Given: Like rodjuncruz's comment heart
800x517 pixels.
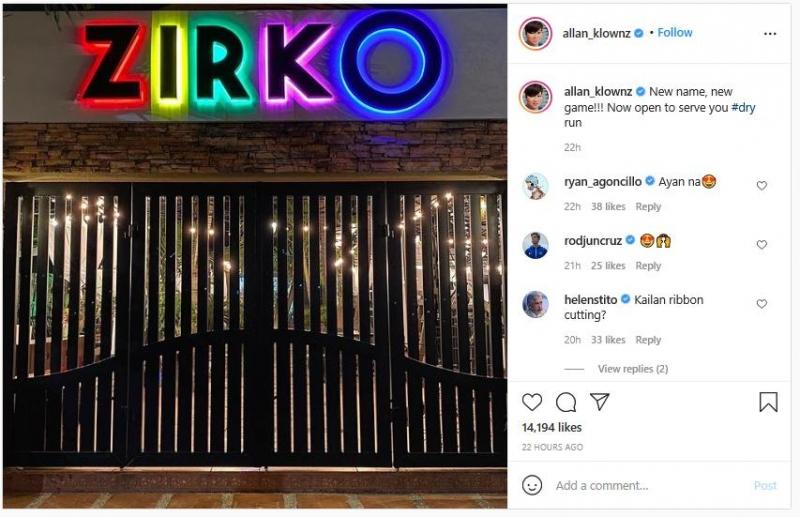Looking at the screenshot, I should point(761,244).
